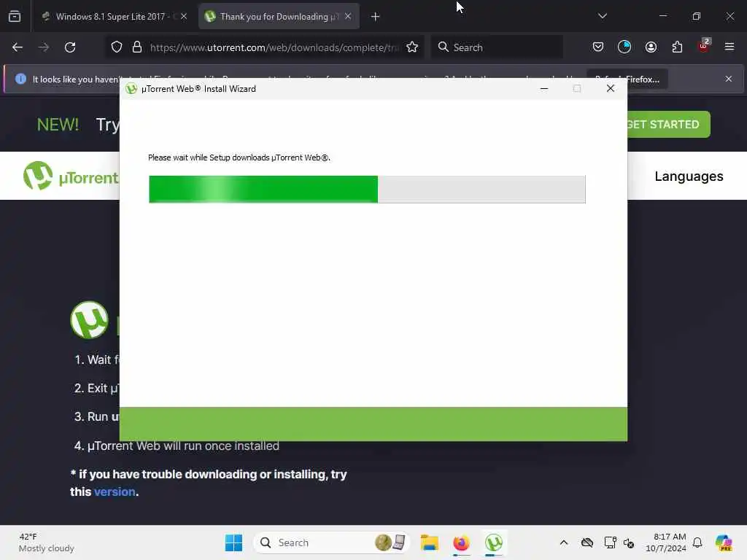Open Firefox application hamburger menu

pyautogui.click(x=729, y=47)
